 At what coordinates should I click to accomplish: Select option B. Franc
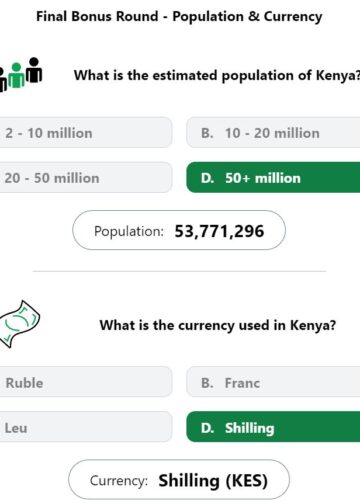click(x=273, y=382)
